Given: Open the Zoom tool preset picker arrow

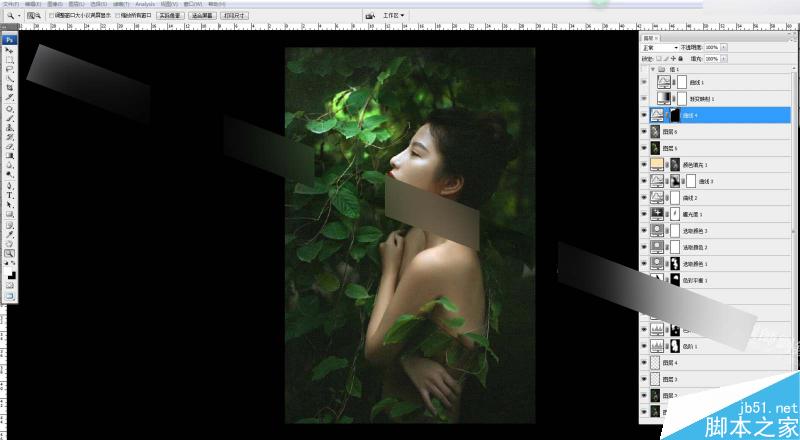Looking at the screenshot, I should tap(19, 16).
